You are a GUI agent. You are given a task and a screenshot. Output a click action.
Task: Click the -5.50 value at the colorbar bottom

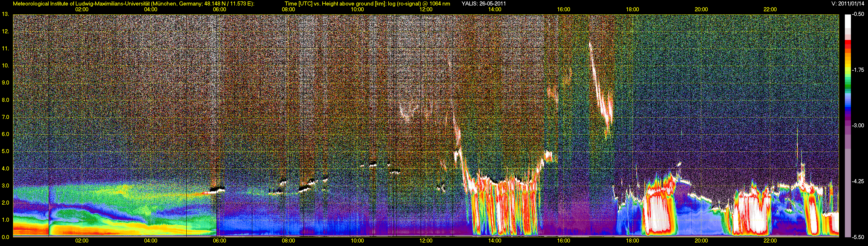[858, 237]
